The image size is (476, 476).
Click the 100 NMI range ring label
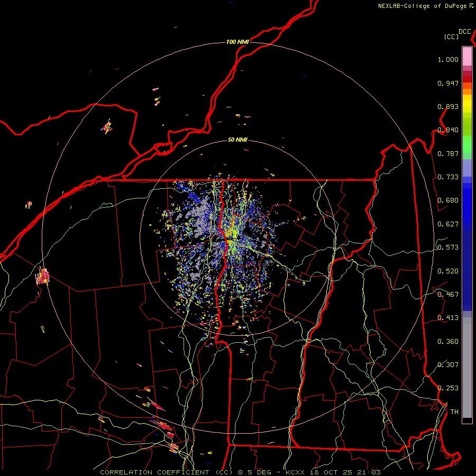237,42
